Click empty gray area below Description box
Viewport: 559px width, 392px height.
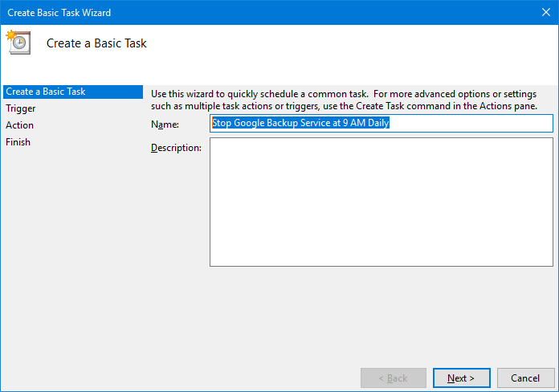[x=382, y=314]
